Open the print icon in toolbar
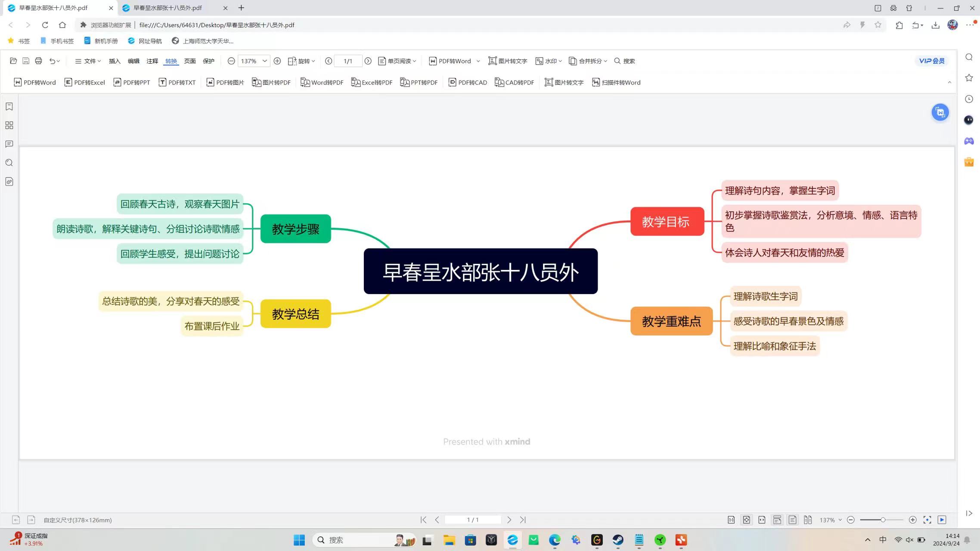Viewport: 980px width, 551px height. click(38, 61)
